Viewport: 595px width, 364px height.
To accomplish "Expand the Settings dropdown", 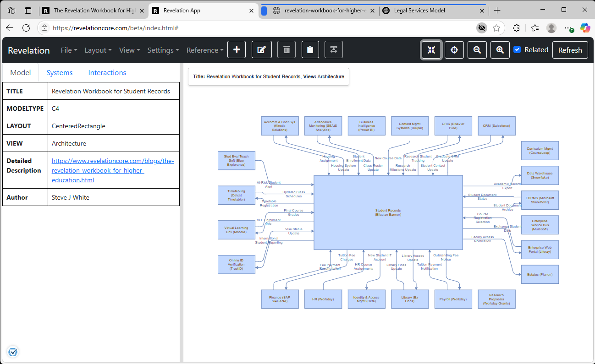I will (x=163, y=50).
